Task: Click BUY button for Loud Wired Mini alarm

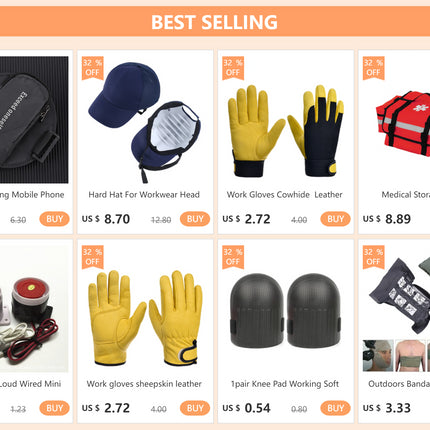Action: click(x=54, y=408)
